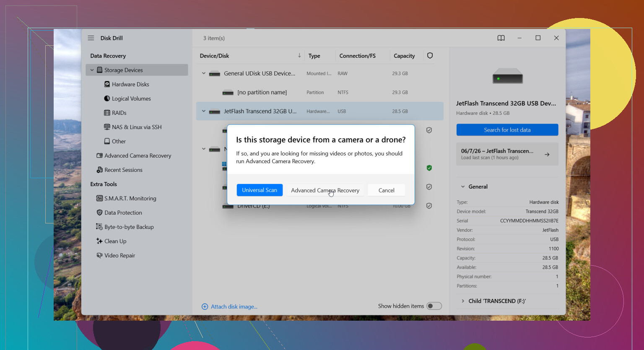
Task: Click the Other device icon
Action: click(107, 141)
